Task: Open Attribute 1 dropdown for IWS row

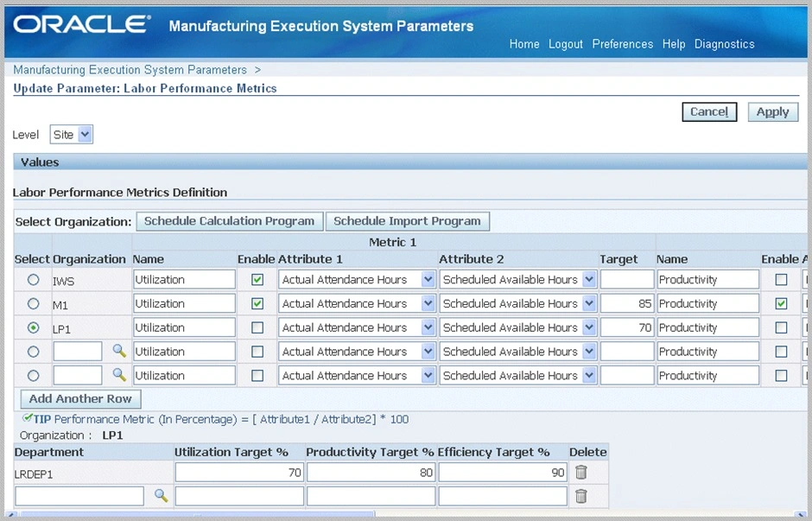Action: click(428, 280)
